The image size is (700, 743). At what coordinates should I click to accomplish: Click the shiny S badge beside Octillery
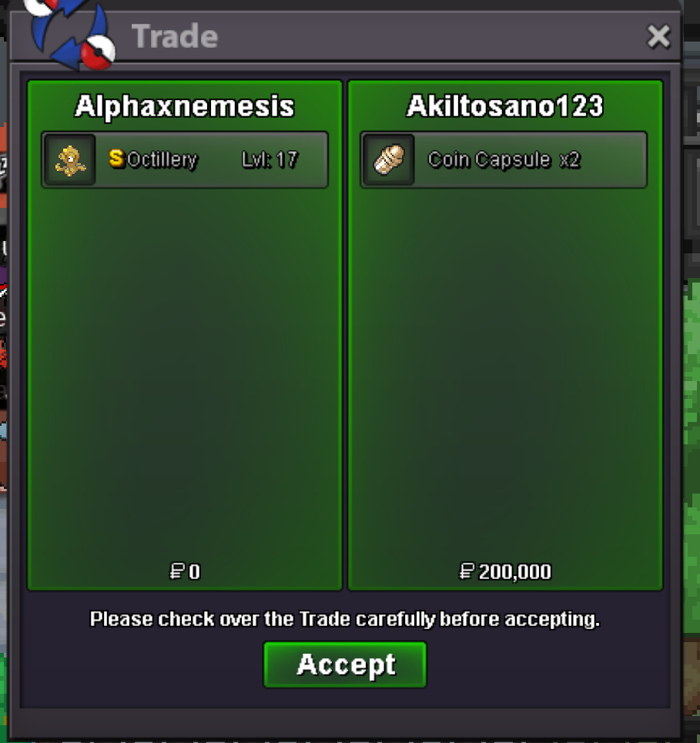tap(116, 159)
